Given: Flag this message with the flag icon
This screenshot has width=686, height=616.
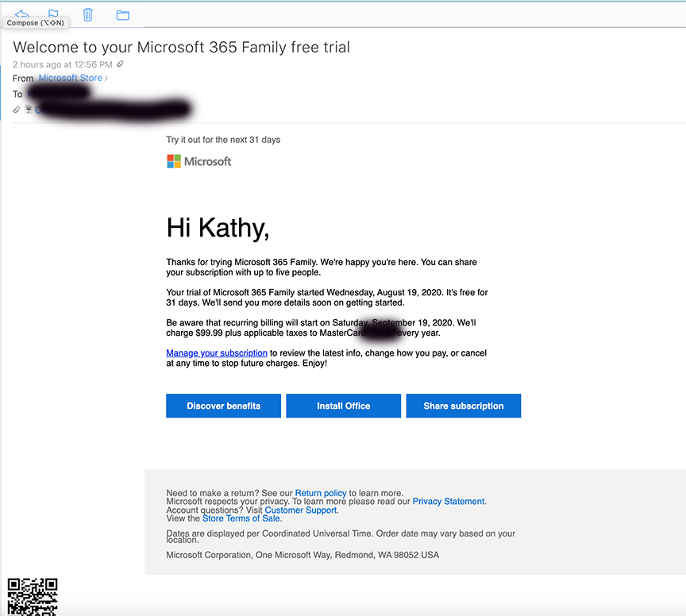Looking at the screenshot, I should (53, 13).
